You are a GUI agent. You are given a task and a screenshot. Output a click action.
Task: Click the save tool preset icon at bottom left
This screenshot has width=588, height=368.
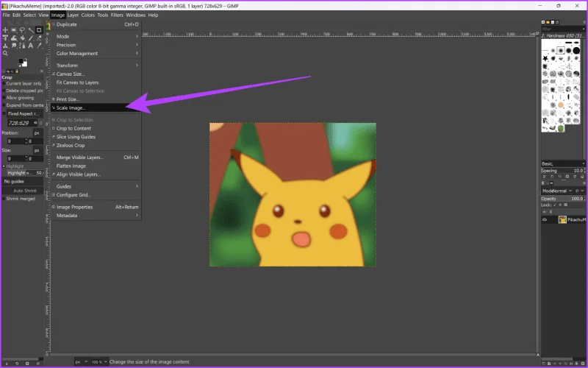point(7,364)
